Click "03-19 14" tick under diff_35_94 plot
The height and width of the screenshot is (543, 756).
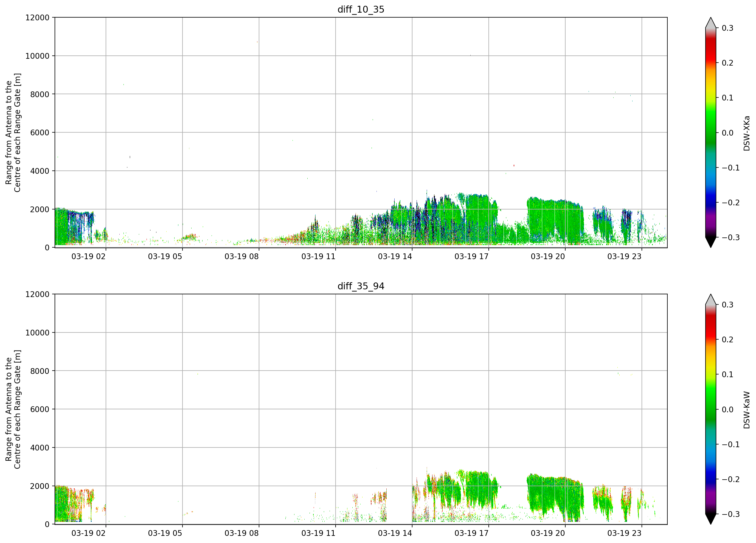(x=395, y=533)
